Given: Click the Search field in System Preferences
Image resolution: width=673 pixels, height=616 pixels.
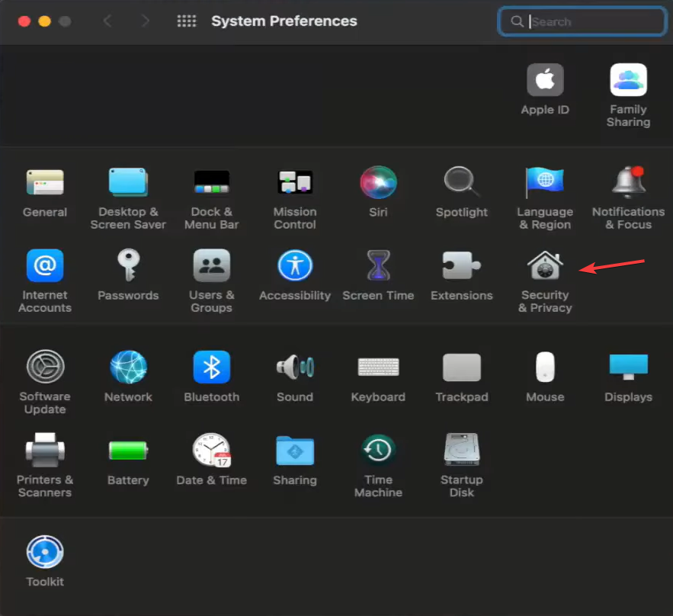Looking at the screenshot, I should pyautogui.click(x=582, y=21).
